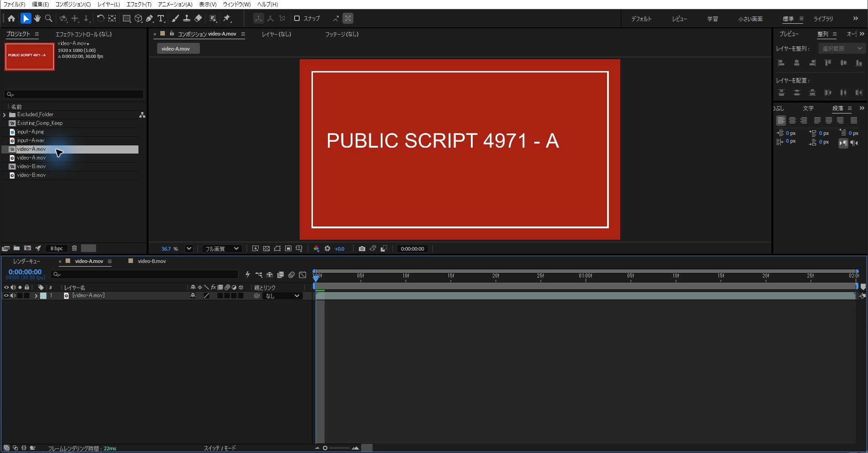Toggle solo switch for video-A.mov layer
Screen dimensions: 868x453
pos(20,296)
